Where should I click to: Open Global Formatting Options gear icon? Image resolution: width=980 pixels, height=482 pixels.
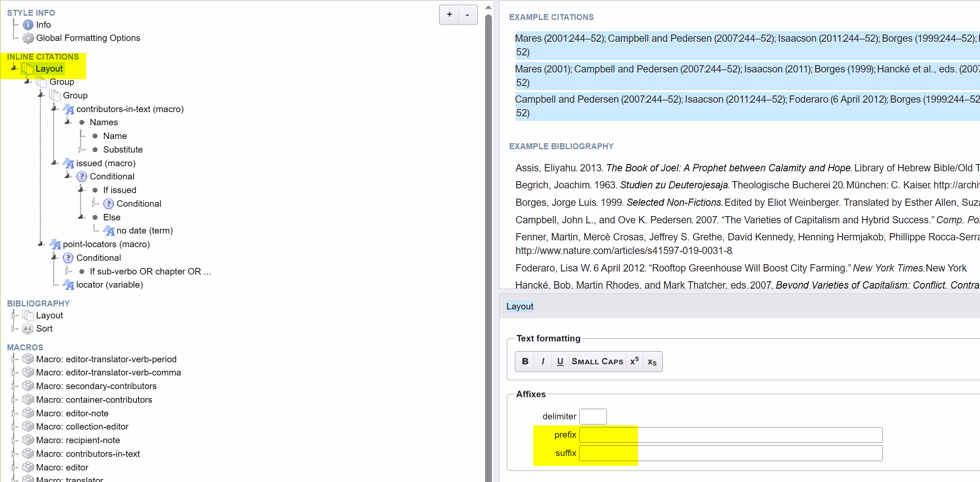28,38
